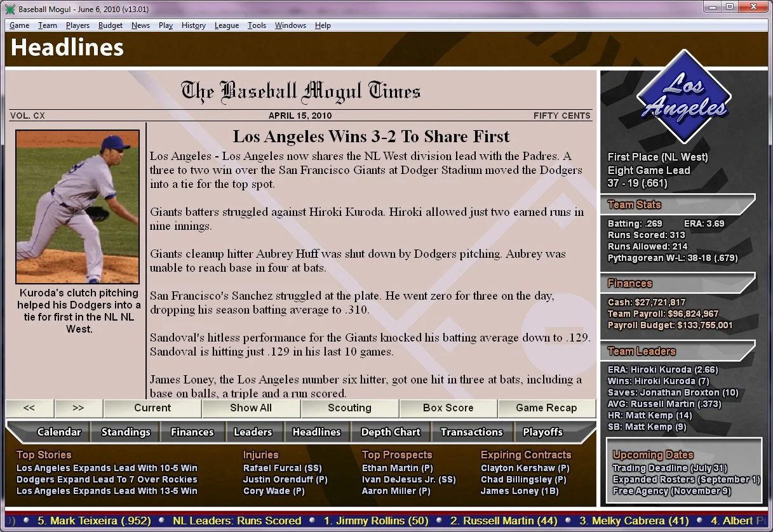Click the << back arrow button
The image size is (773, 532).
(x=29, y=409)
